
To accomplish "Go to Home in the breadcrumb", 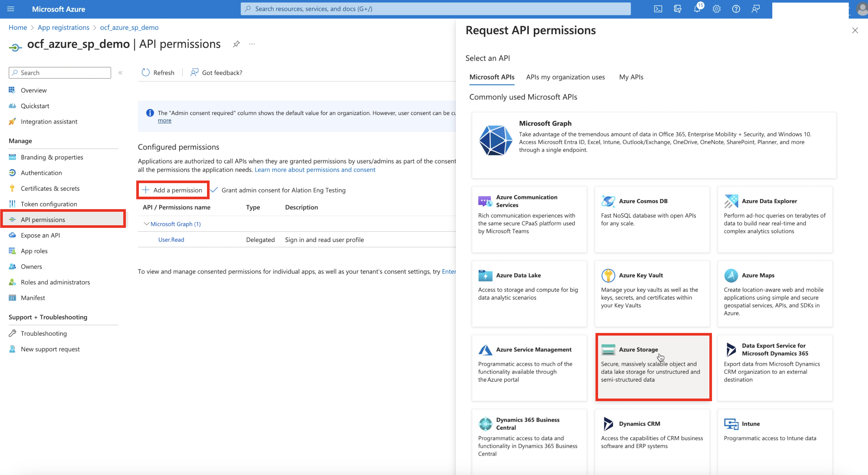I will coord(17,27).
